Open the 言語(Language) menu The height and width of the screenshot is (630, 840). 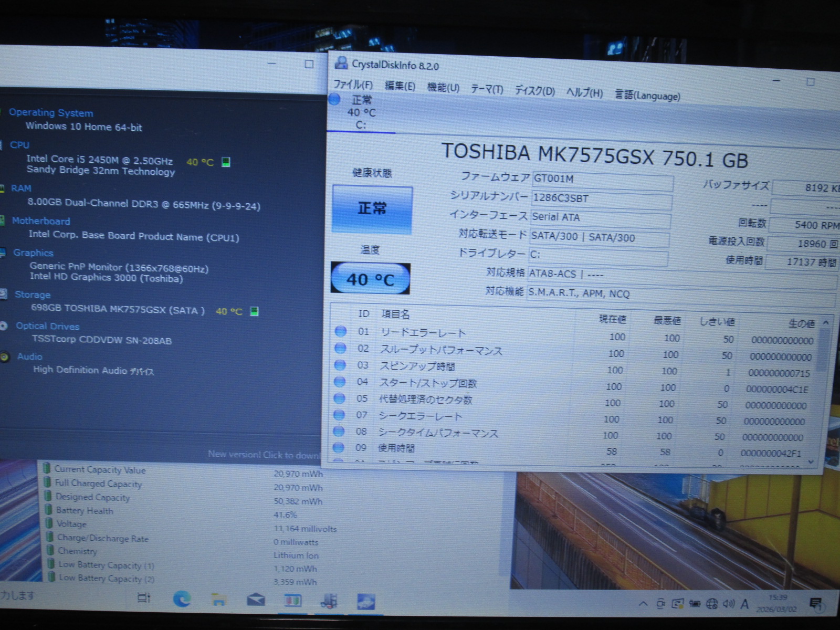pyautogui.click(x=647, y=96)
